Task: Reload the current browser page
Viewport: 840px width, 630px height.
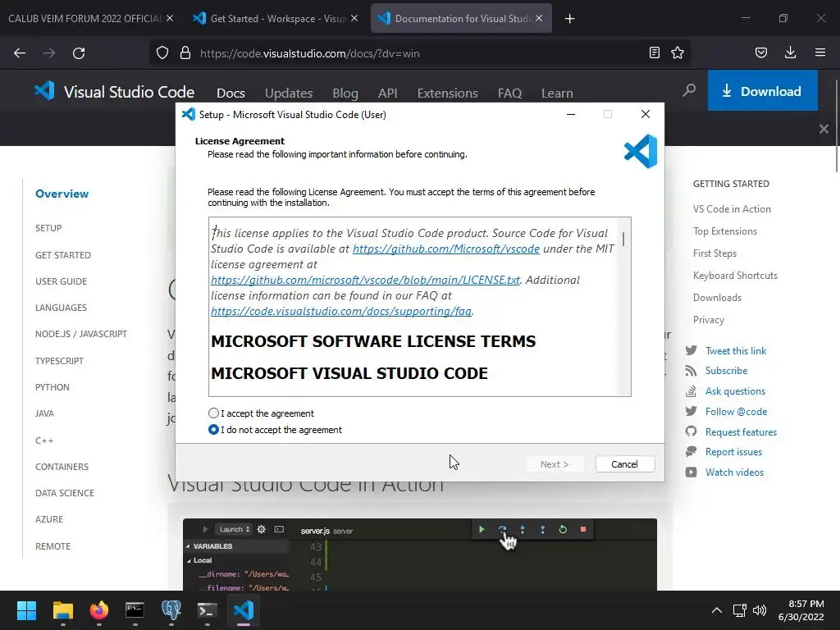Action: [x=79, y=53]
